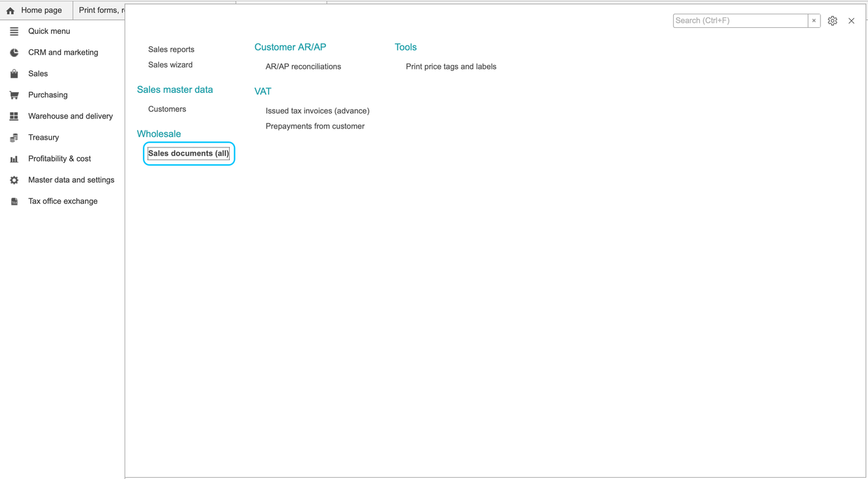868x479 pixels.
Task: Click the Treasury coins icon
Action: point(14,138)
